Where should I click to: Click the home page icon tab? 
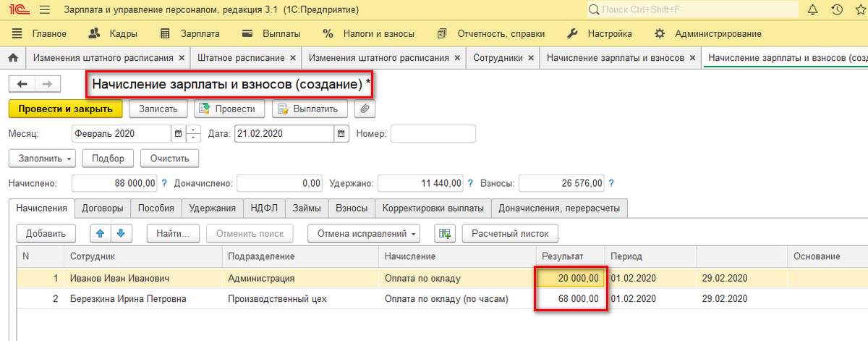click(x=12, y=58)
